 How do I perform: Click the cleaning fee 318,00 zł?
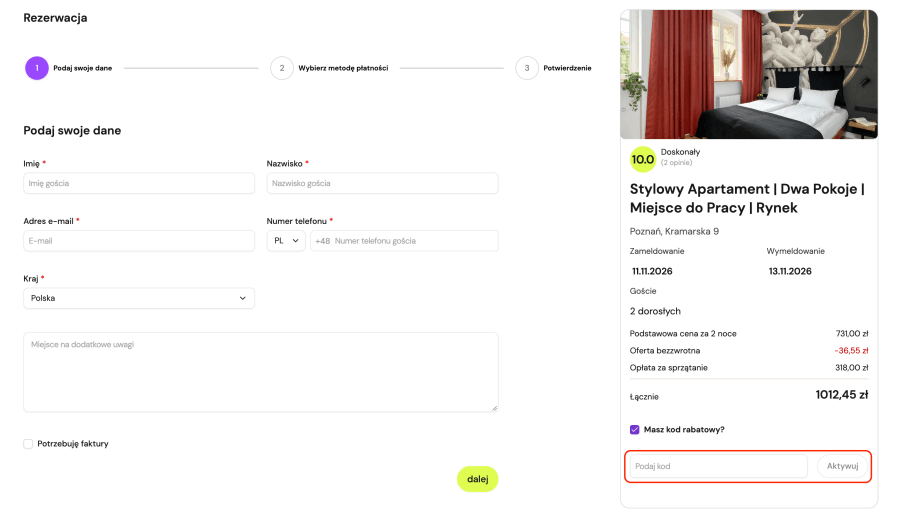point(852,368)
